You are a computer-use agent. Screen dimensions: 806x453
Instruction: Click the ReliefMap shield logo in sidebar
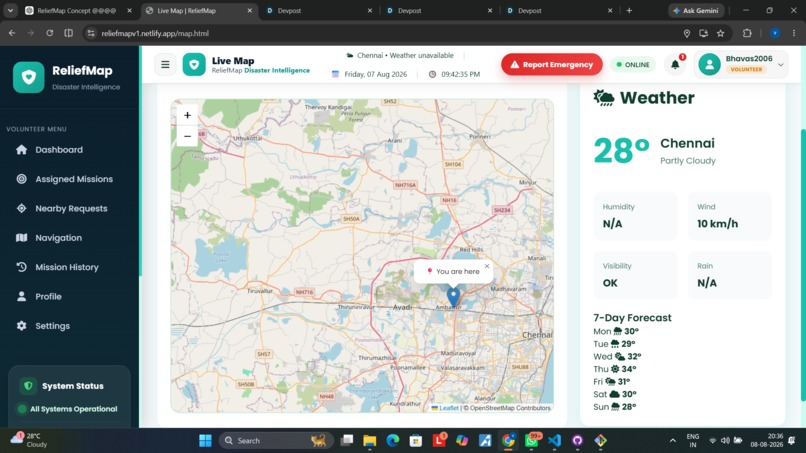[x=29, y=77]
